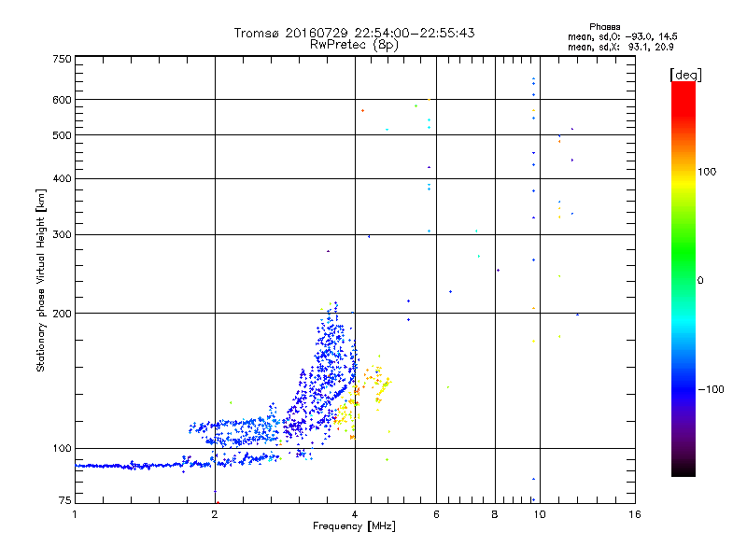747x560 pixels.
Task: Select the subtitle 'RwPretec (8p)'
Action: click(354, 45)
